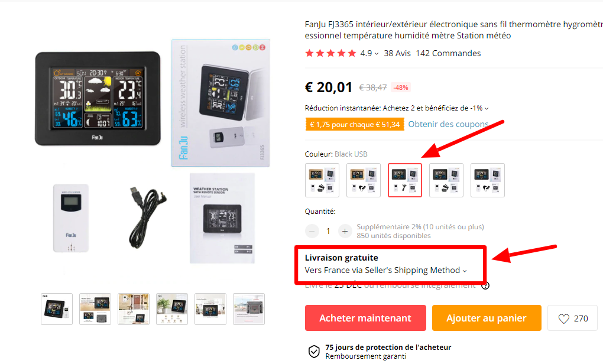The height and width of the screenshot is (364, 603).
Task: Show the last product thumbnail image
Action: [x=249, y=309]
